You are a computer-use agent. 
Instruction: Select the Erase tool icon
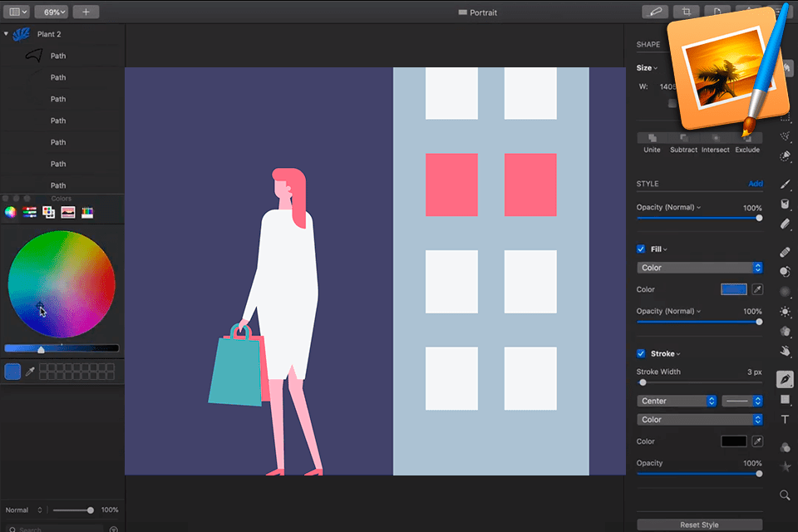tap(785, 224)
